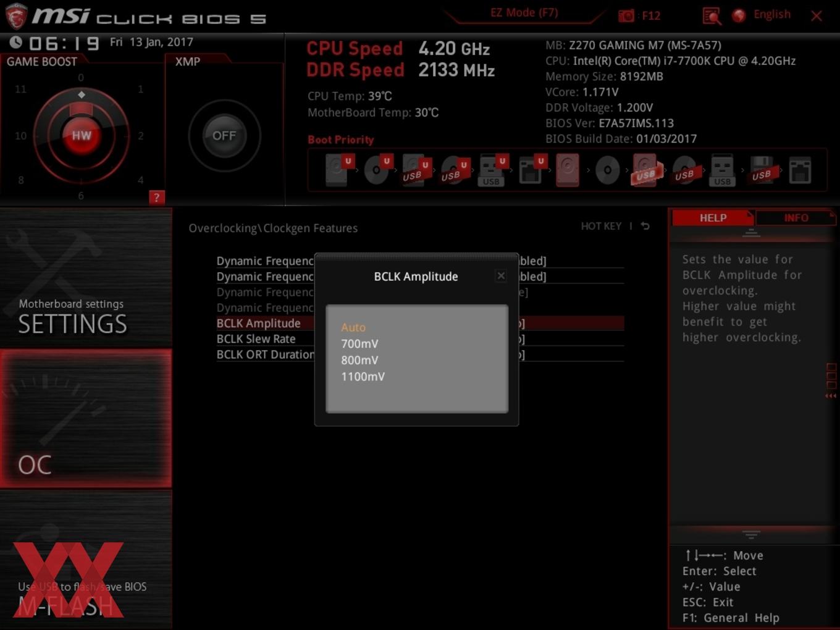Click the red highlighted legacy hard disk boot icon
Screen dimensions: 840x630
[568, 169]
